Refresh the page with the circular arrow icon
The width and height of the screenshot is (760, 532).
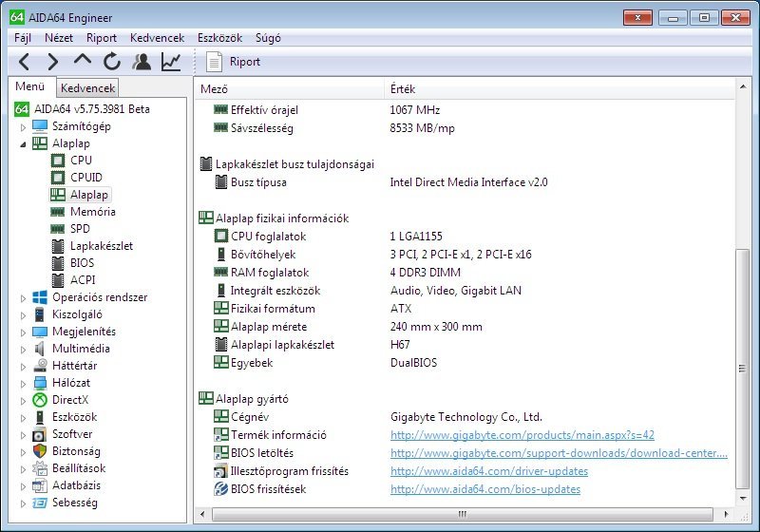[112, 62]
